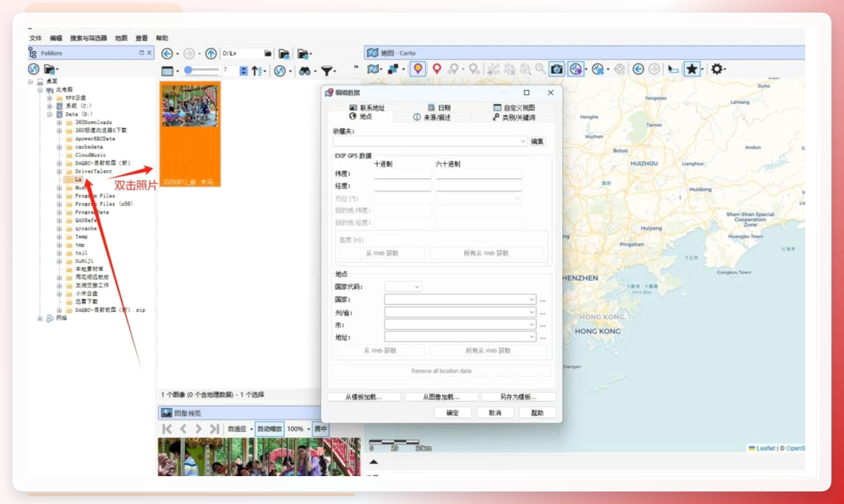The width and height of the screenshot is (844, 504).
Task: Open the 州/省 combo box
Action: tap(460, 313)
